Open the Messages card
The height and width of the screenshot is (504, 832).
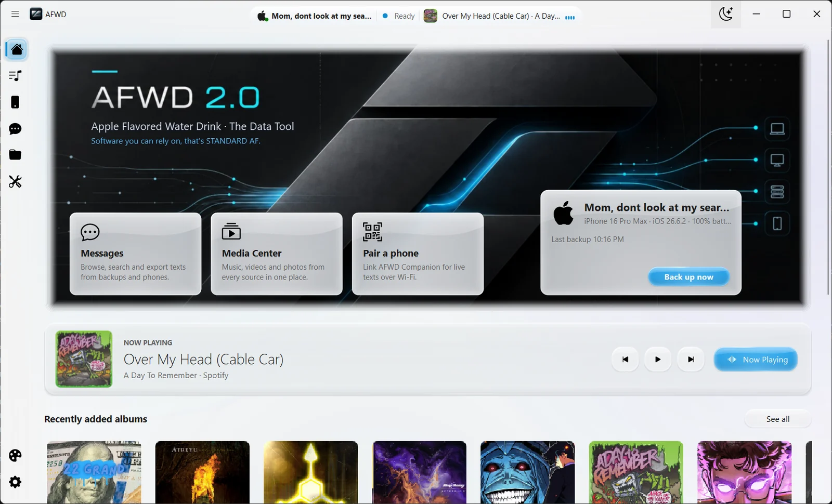click(x=136, y=254)
